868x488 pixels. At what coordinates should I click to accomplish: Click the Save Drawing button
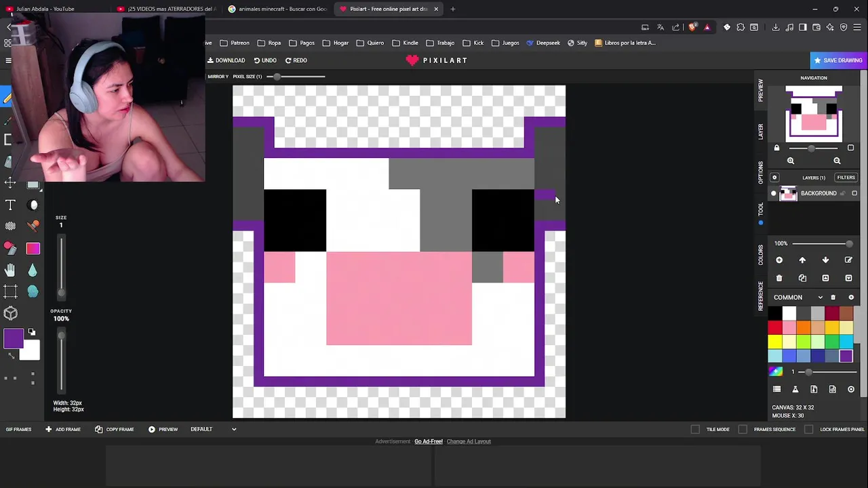838,60
